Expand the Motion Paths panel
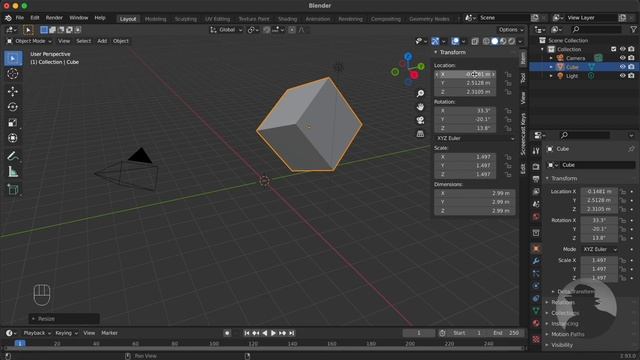The height and width of the screenshot is (360, 640). (567, 334)
